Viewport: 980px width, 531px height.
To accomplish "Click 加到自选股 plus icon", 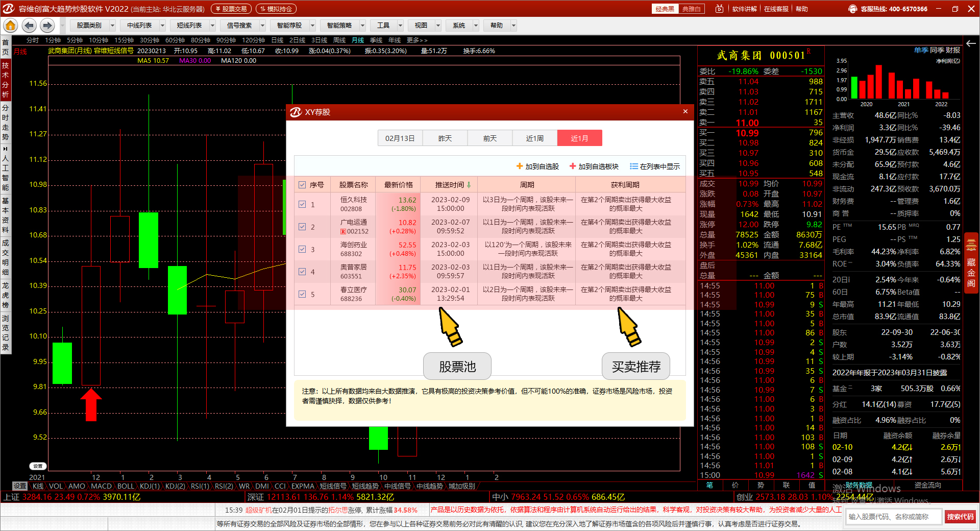I will click(520, 166).
